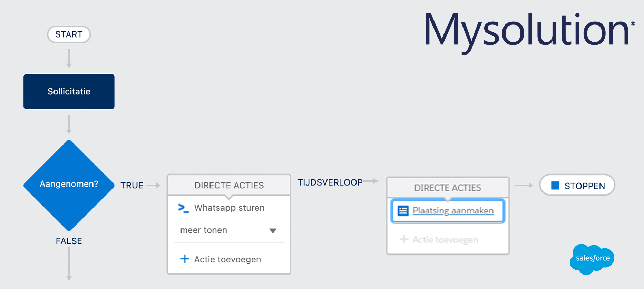
Task: Open the Plaatsing aanmaken link
Action: [x=453, y=211]
